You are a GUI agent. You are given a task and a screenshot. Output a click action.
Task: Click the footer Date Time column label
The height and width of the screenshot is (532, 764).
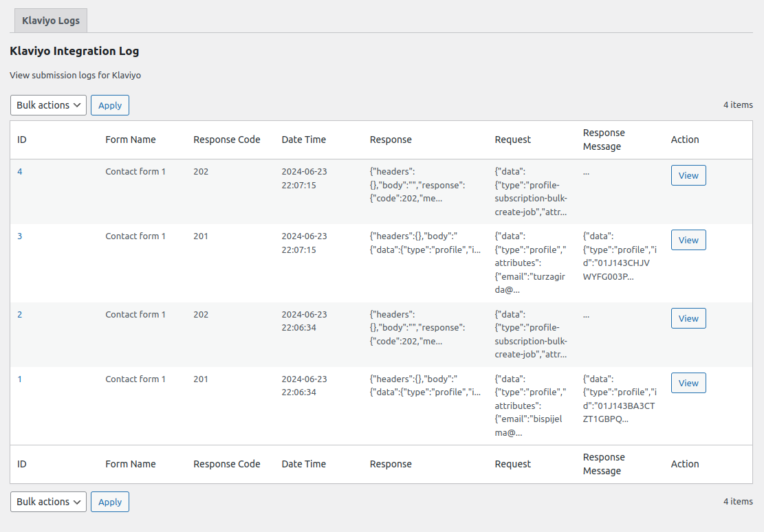303,464
